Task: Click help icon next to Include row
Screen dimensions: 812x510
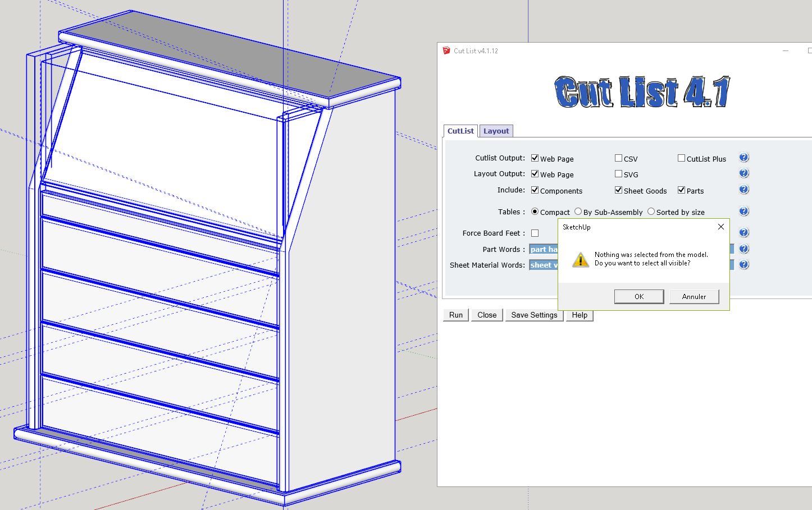Action: (x=744, y=190)
